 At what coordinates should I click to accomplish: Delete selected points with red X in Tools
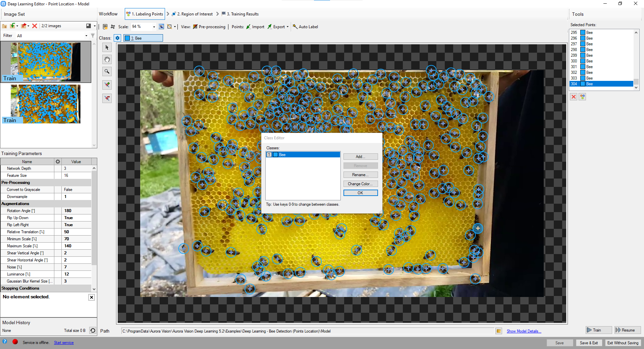pyautogui.click(x=574, y=97)
